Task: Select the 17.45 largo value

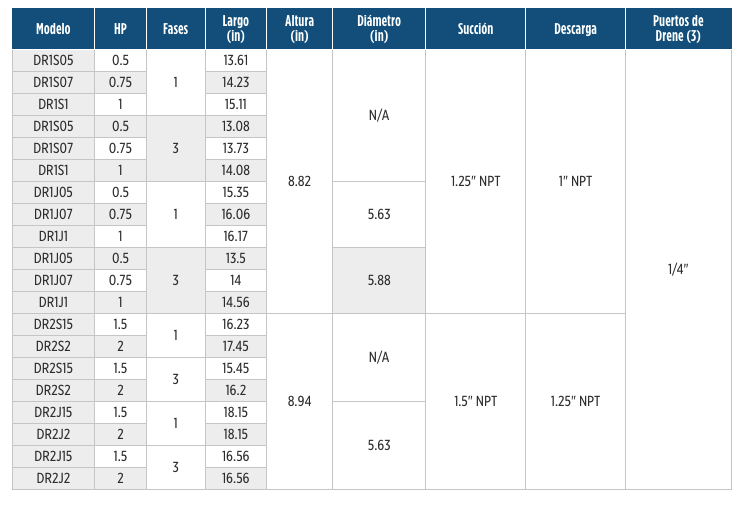Action: pos(236,346)
